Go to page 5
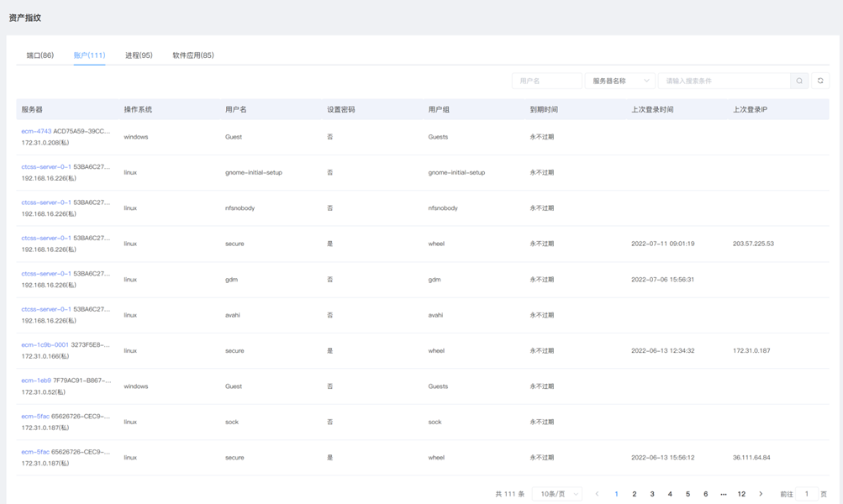 coord(688,494)
